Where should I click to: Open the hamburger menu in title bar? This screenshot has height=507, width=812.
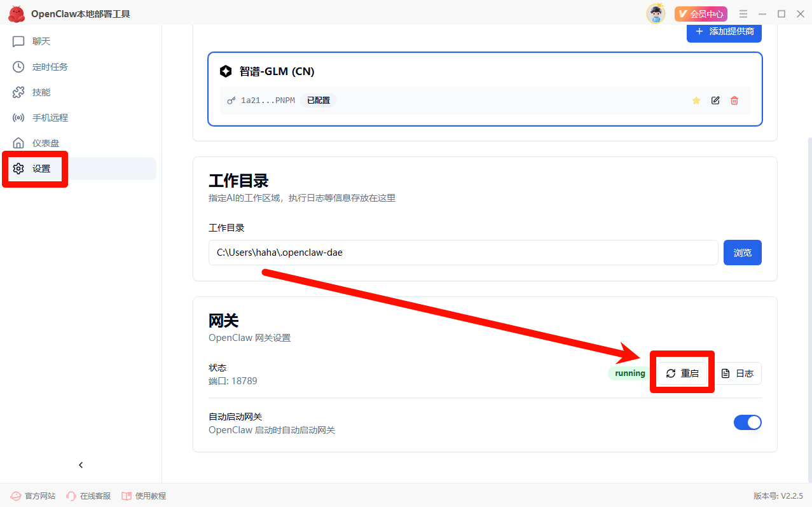(743, 14)
